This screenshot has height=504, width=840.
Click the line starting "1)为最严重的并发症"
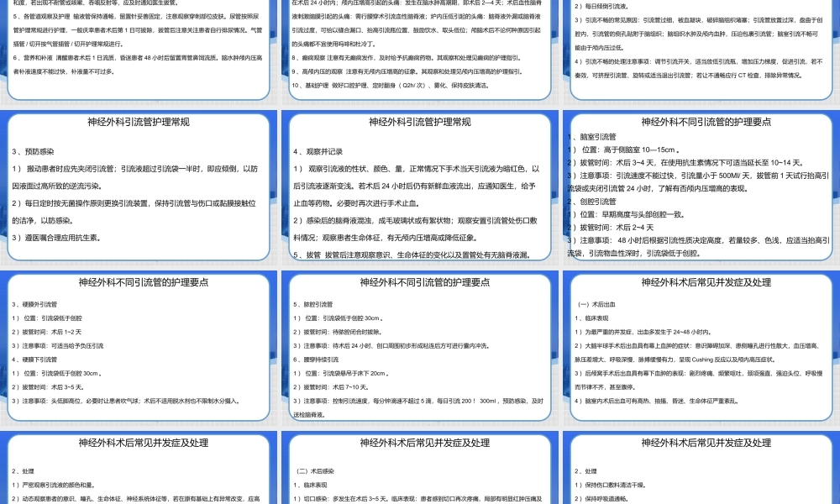tap(643, 332)
